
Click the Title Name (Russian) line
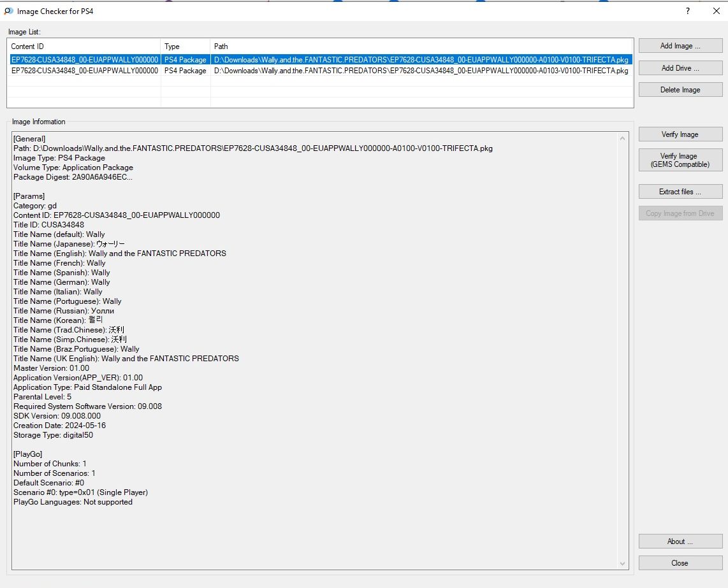click(64, 310)
